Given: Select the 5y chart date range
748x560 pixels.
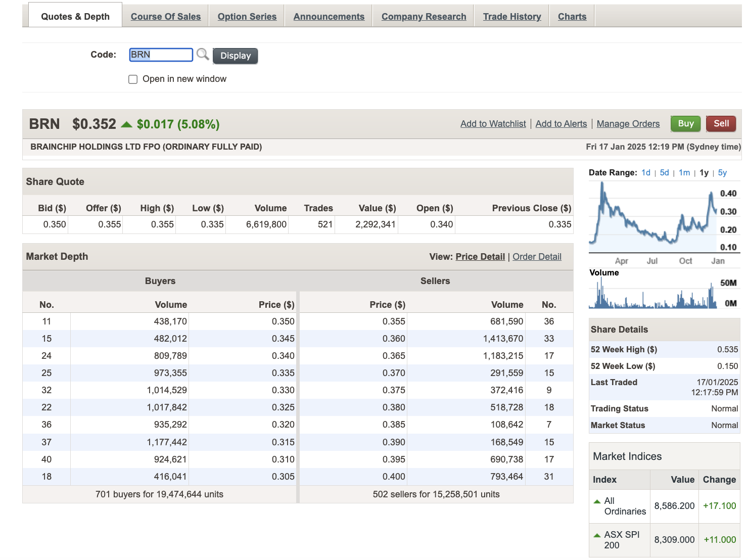Looking at the screenshot, I should (722, 173).
